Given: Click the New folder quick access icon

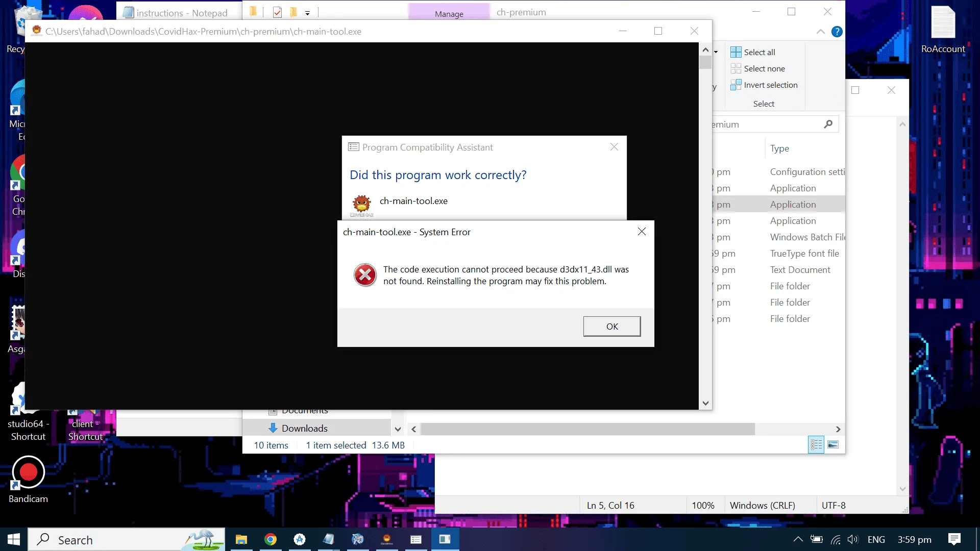Looking at the screenshot, I should click(293, 12).
